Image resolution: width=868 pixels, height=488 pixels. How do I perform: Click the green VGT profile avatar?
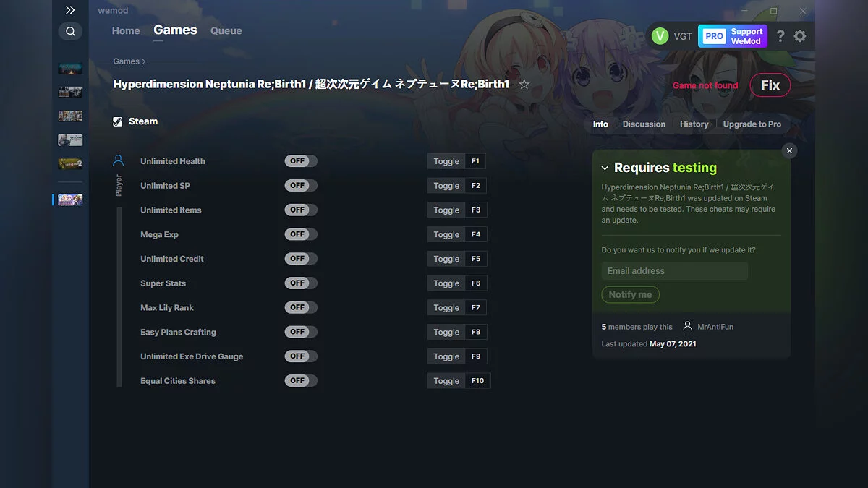(x=659, y=35)
